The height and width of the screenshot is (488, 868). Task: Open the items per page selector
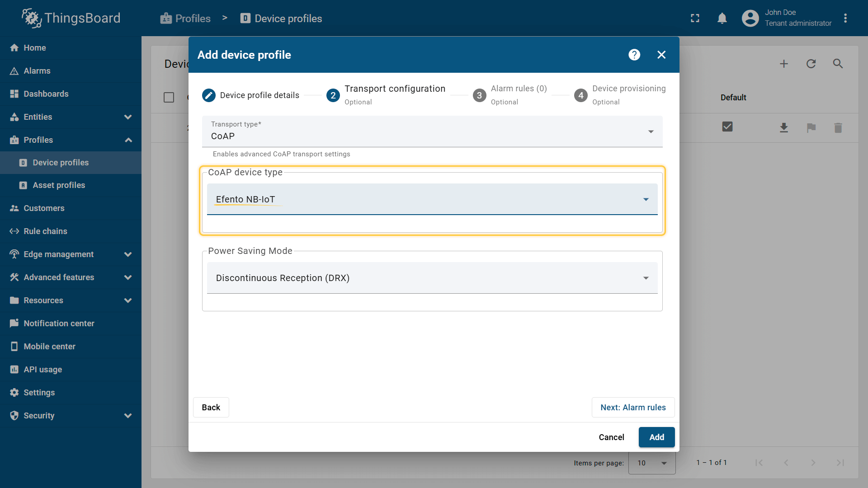pyautogui.click(x=652, y=463)
